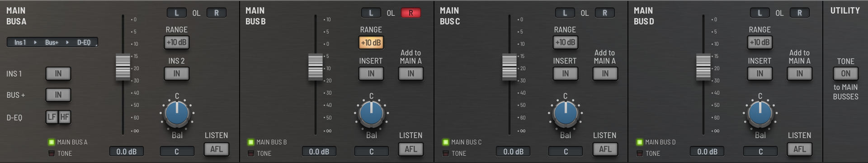Click the 0.0 dB level field on Main Bus B

coord(319,151)
